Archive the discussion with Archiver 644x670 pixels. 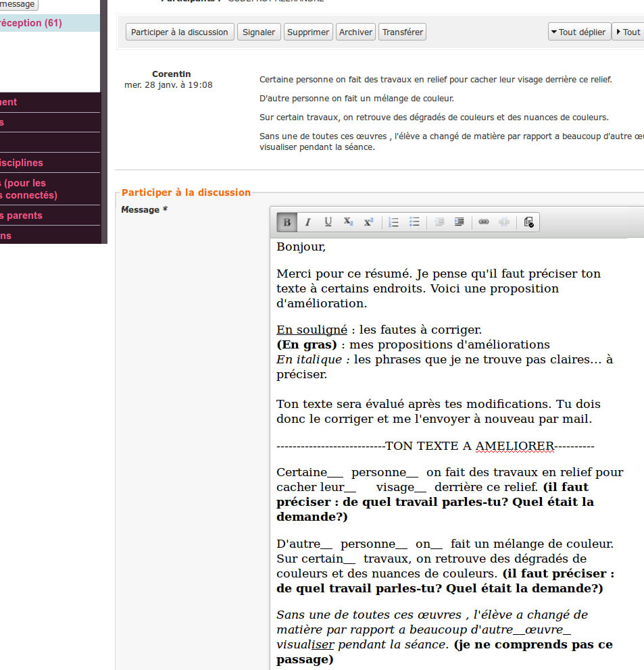(355, 32)
